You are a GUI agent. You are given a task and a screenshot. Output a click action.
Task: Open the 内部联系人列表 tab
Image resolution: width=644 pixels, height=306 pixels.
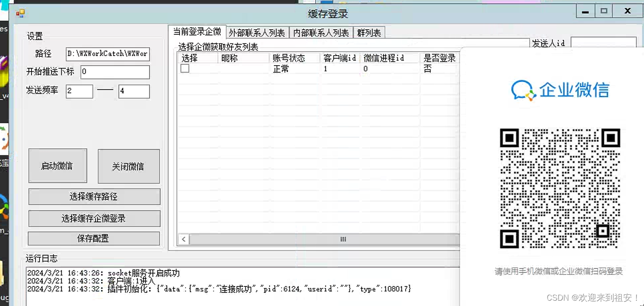coord(321,33)
